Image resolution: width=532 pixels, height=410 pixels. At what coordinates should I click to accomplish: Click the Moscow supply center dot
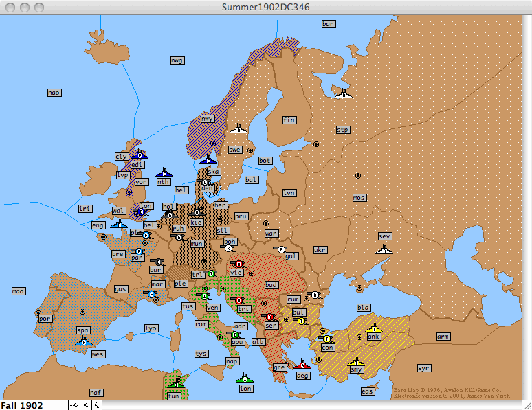coord(358,176)
